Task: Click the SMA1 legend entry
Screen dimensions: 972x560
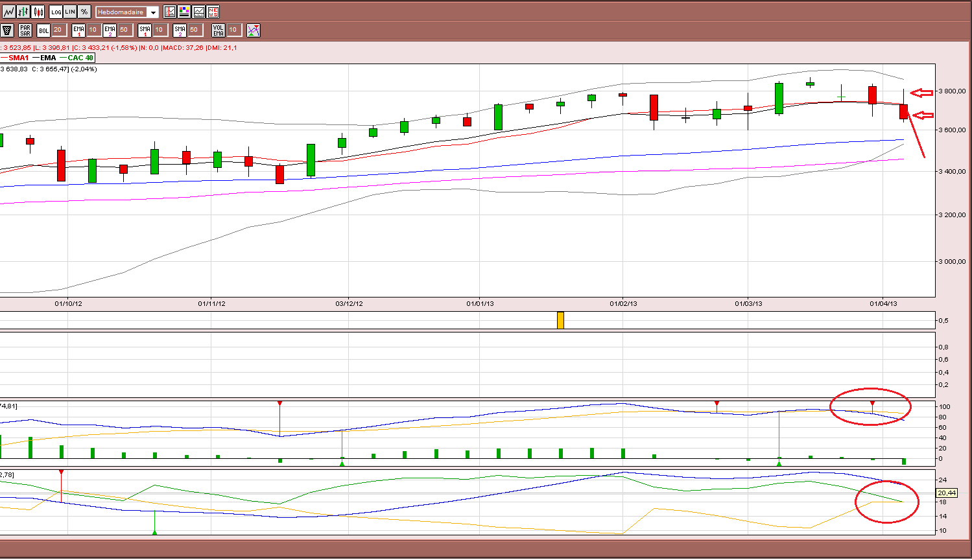Action: click(15, 58)
